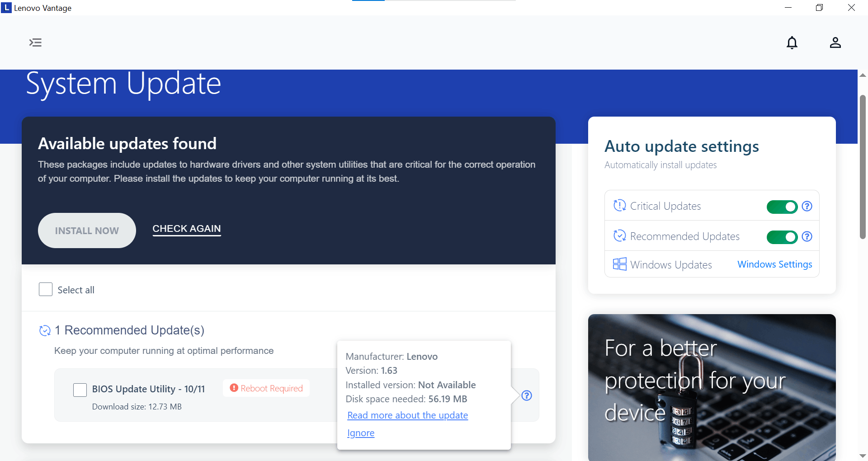The width and height of the screenshot is (868, 461).
Task: Minimize the Lenovo Vantage window
Action: [788, 8]
